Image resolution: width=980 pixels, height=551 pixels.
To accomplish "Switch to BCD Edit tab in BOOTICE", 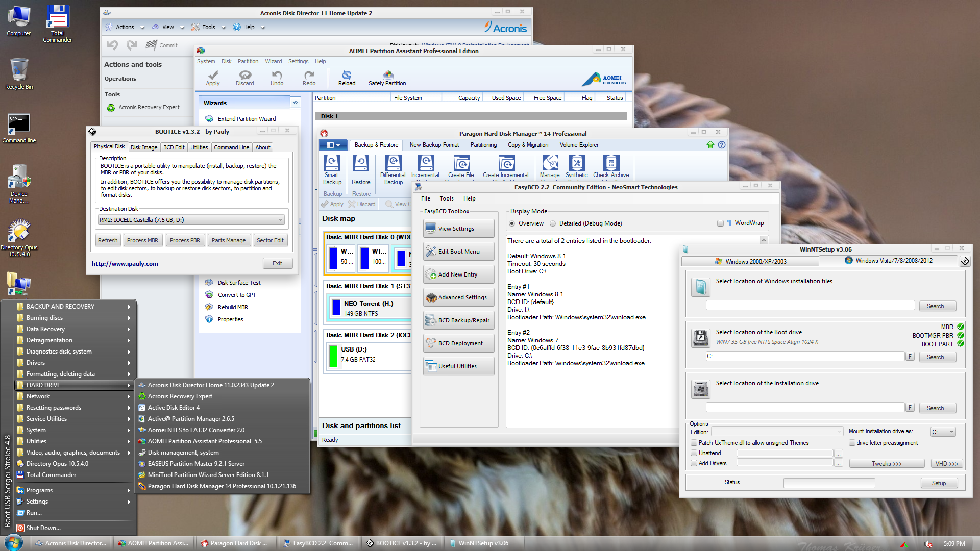I will tap(174, 147).
